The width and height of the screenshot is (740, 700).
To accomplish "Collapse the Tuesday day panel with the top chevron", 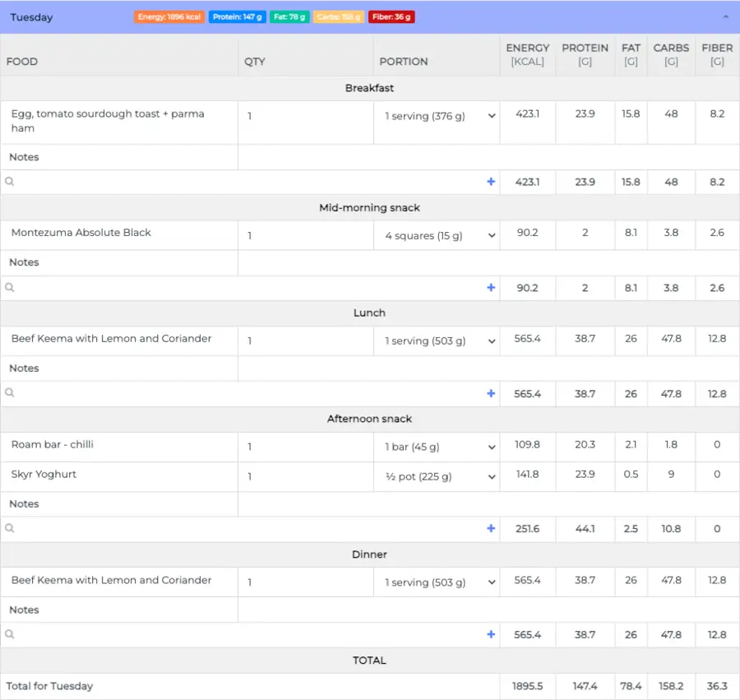I will [x=727, y=16].
